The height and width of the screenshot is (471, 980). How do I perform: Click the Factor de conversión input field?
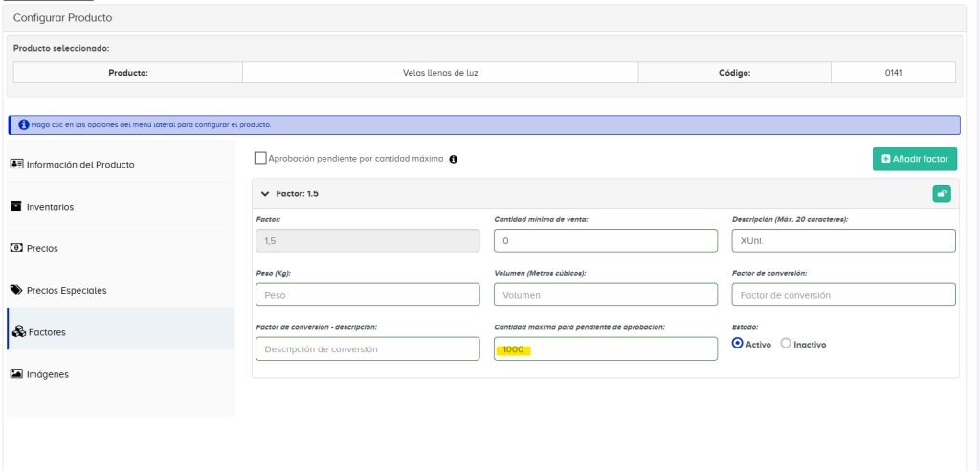[x=844, y=295]
